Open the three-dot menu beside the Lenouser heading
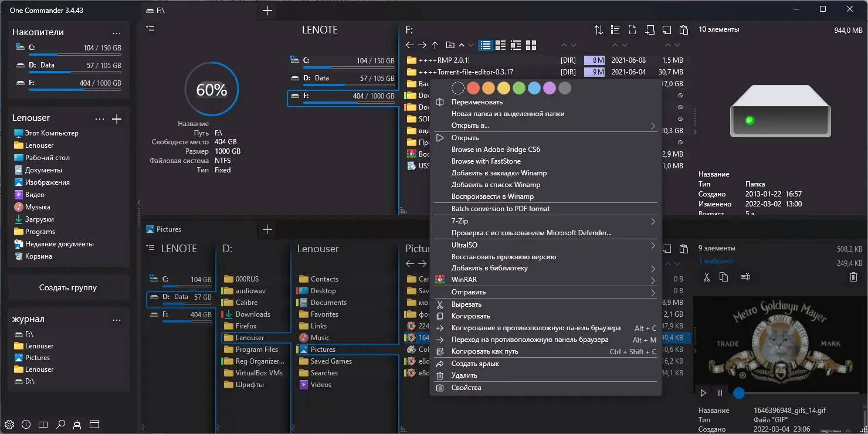This screenshot has height=434, width=868. (100, 119)
